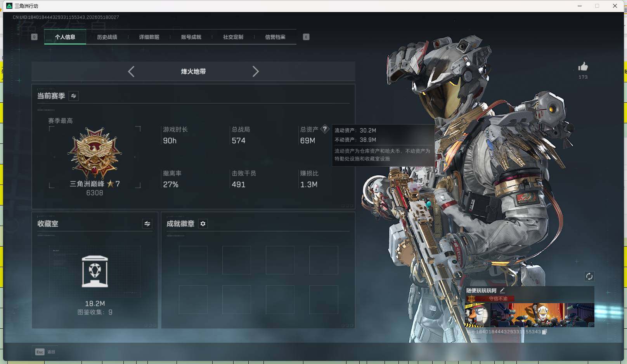
Task: Switch to the 信誉档案 tab
Action: (x=275, y=37)
